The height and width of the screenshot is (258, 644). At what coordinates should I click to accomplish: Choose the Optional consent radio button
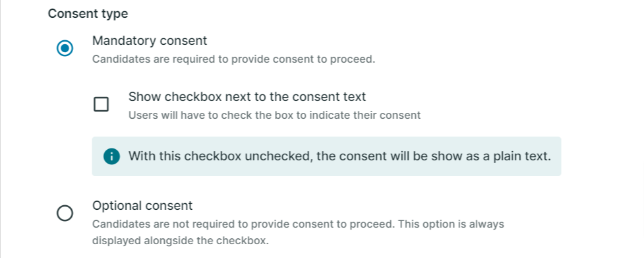pos(65,213)
